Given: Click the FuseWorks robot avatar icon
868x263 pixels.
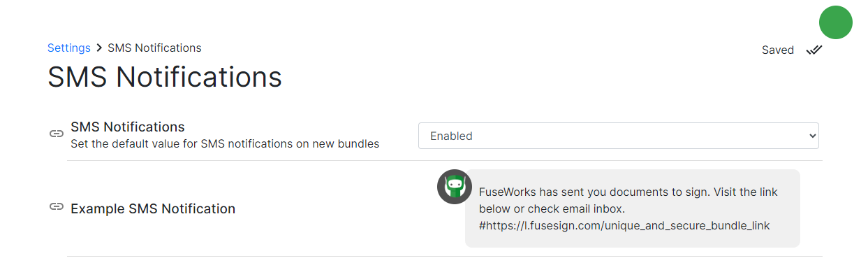Looking at the screenshot, I should click(x=455, y=187).
